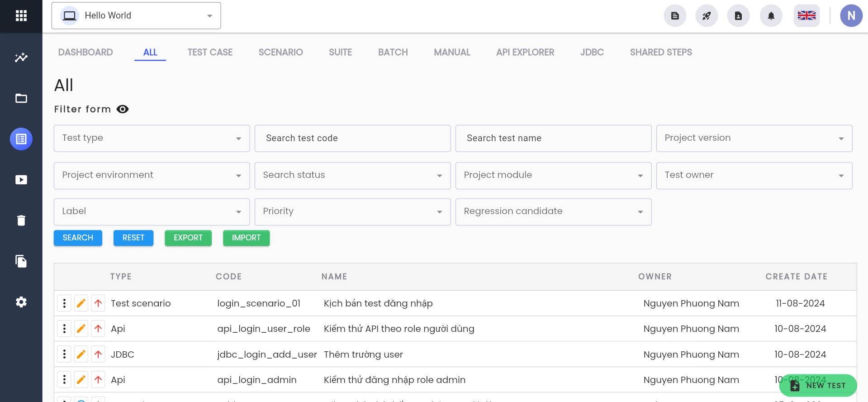
Task: Click the rocket icon in top bar
Action: coord(707,16)
